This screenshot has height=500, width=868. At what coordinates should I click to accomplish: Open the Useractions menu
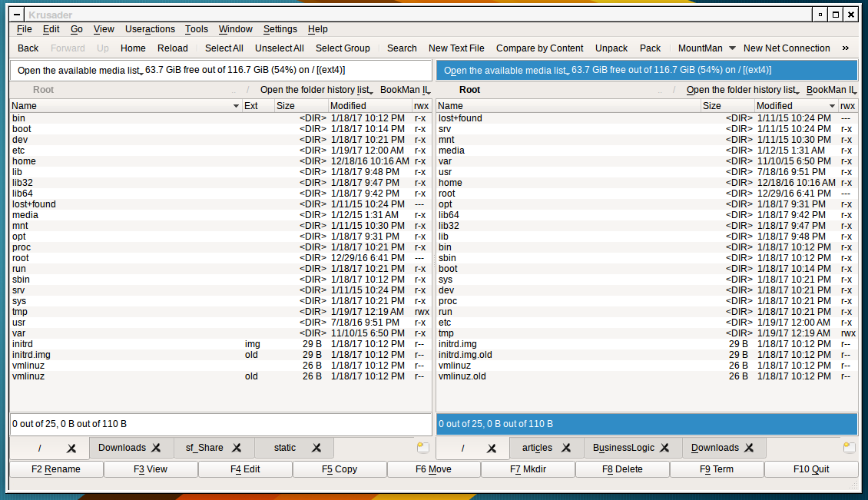(150, 29)
